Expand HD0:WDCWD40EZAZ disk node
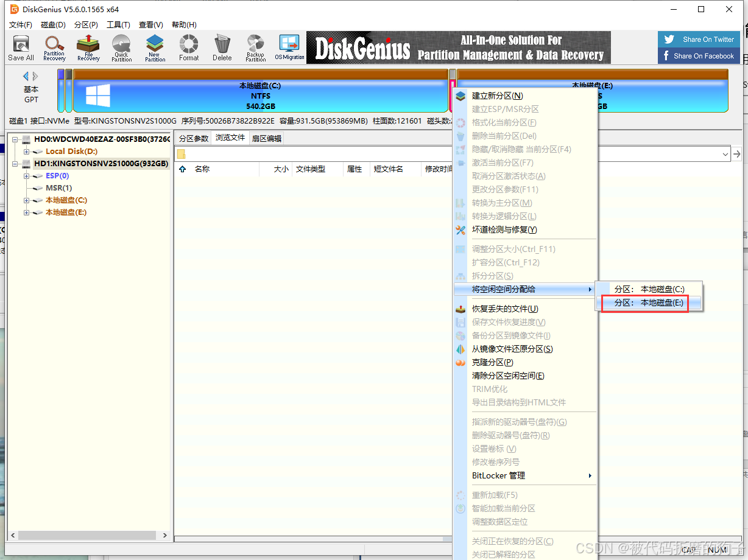The height and width of the screenshot is (560, 748). (x=15, y=139)
